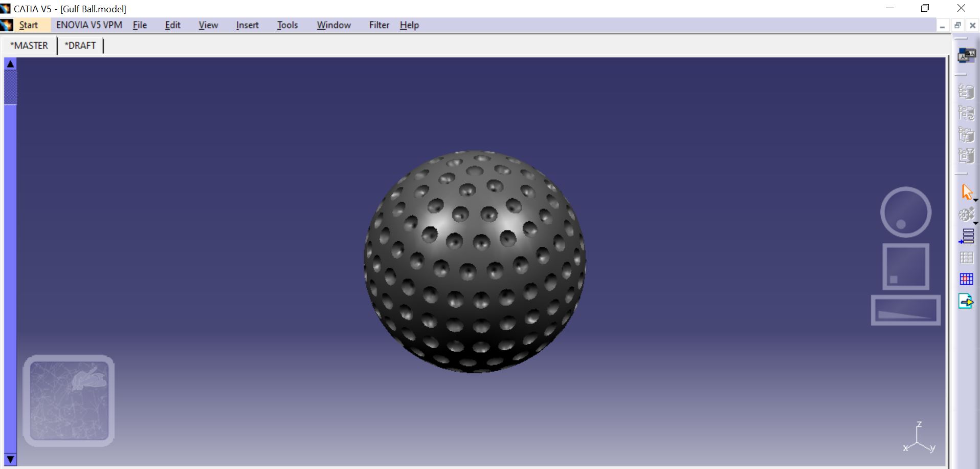Open the Filter menu
The image size is (980, 469).
379,25
